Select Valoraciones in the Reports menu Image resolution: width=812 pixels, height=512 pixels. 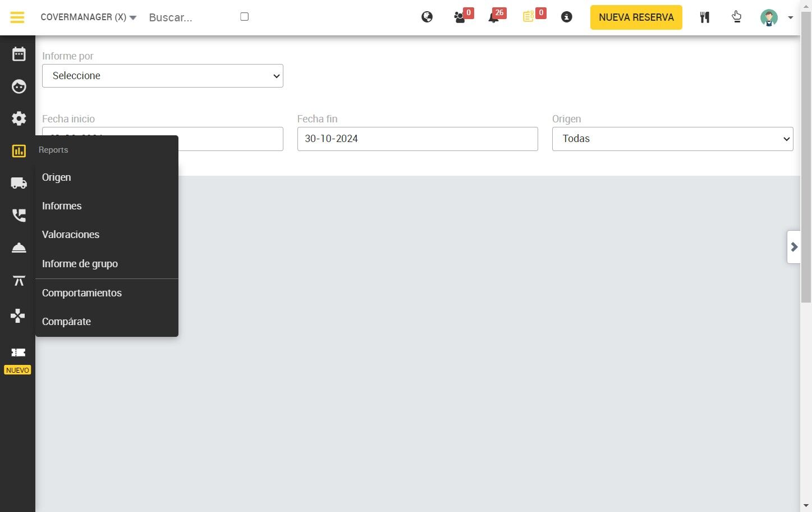pos(71,235)
